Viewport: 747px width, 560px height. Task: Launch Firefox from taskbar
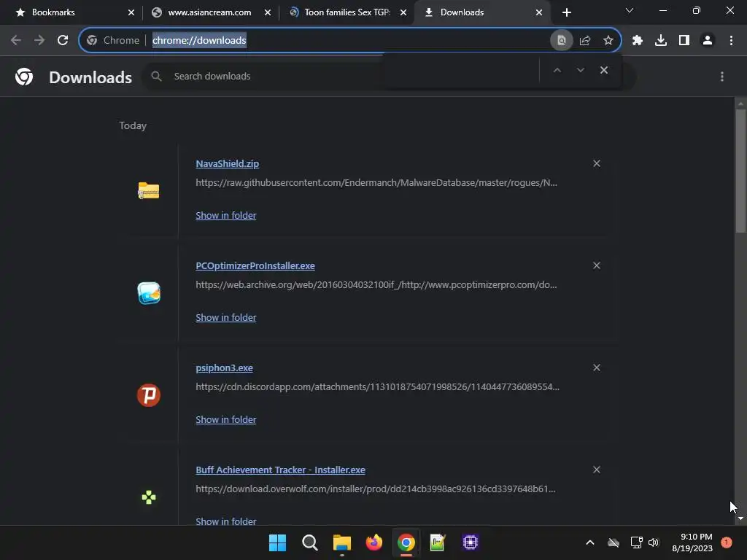pyautogui.click(x=374, y=542)
